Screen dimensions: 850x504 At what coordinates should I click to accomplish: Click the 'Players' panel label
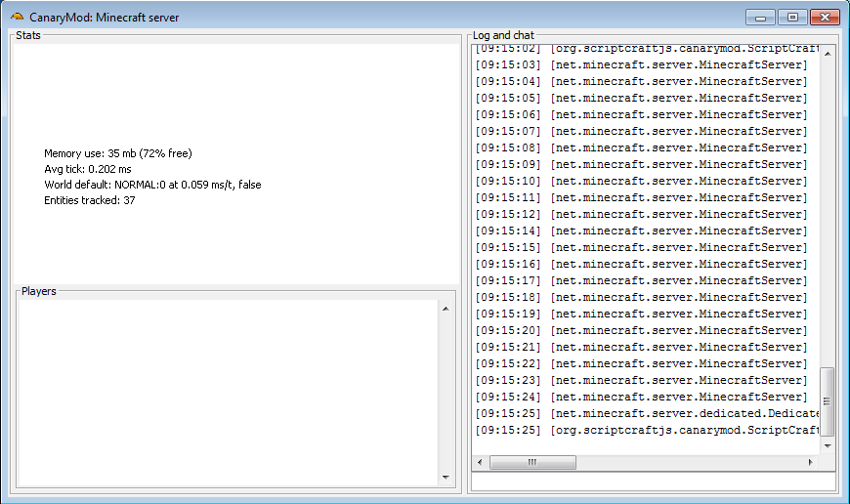click(38, 291)
